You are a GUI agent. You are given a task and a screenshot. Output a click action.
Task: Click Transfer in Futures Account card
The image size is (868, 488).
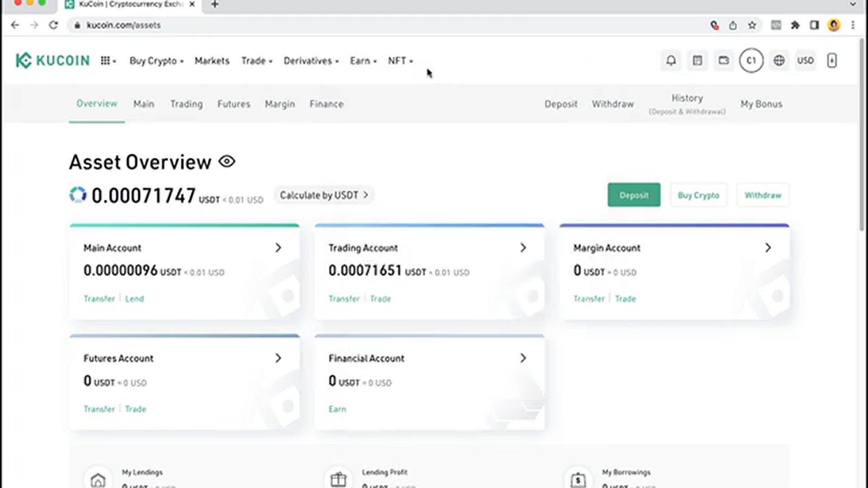(99, 409)
